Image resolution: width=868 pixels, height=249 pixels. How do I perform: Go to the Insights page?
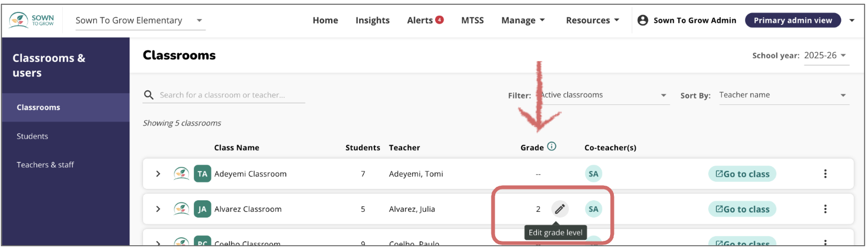coord(372,21)
